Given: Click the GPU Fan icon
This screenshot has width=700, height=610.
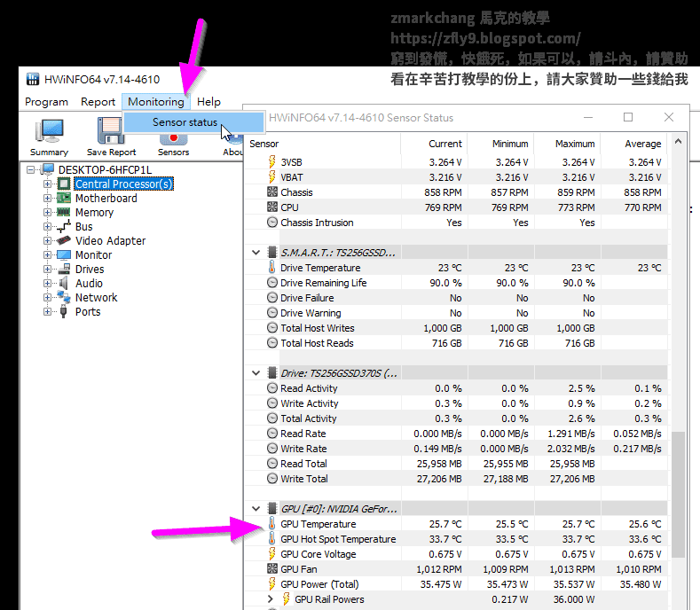Looking at the screenshot, I should point(272,568).
